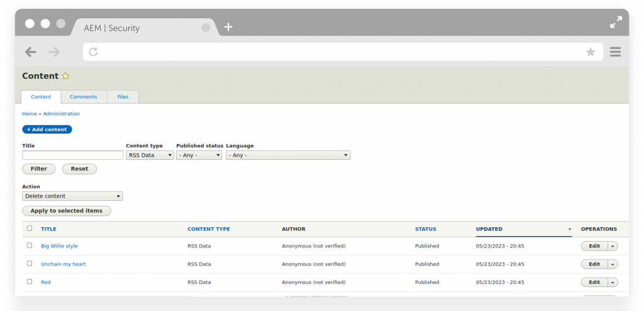Check the box for Big Willie style
The image size is (644, 311).
click(30, 246)
